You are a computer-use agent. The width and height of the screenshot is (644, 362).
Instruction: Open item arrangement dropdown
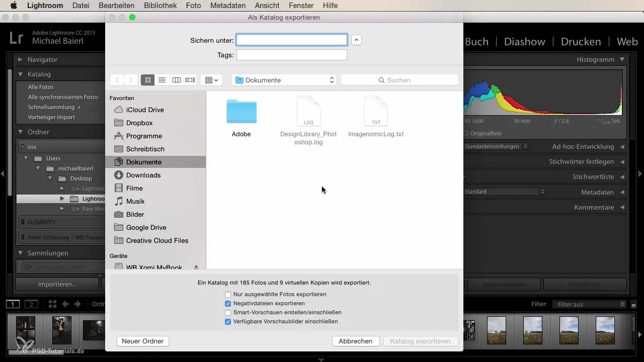[x=210, y=80]
